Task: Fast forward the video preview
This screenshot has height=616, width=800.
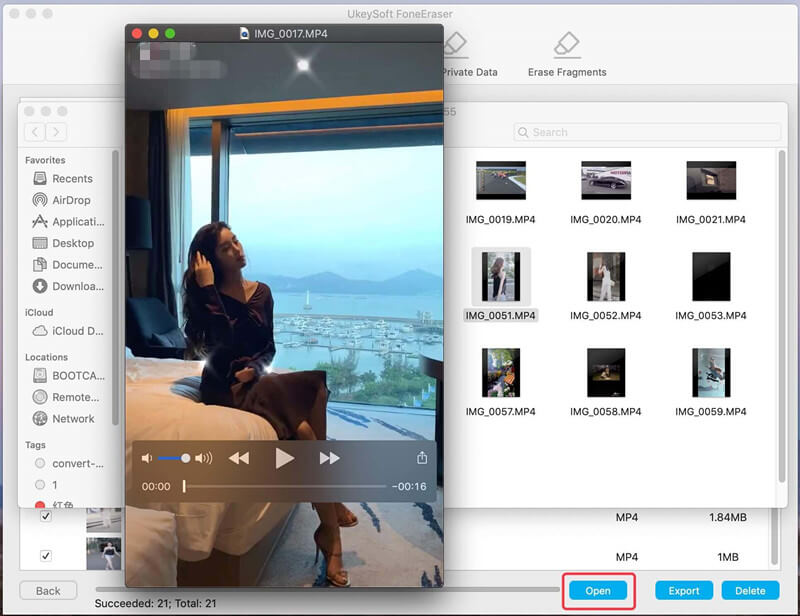Action: pyautogui.click(x=330, y=458)
